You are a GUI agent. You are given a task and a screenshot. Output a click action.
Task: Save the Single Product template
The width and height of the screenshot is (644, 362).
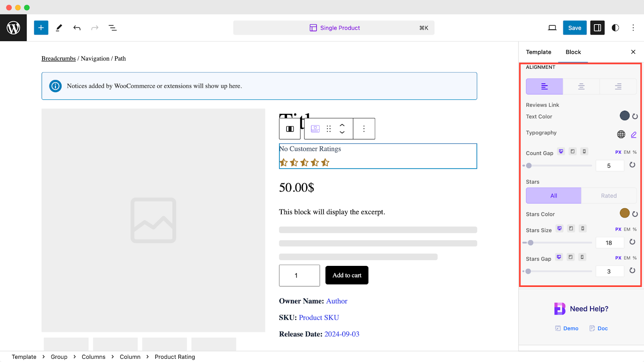point(574,28)
